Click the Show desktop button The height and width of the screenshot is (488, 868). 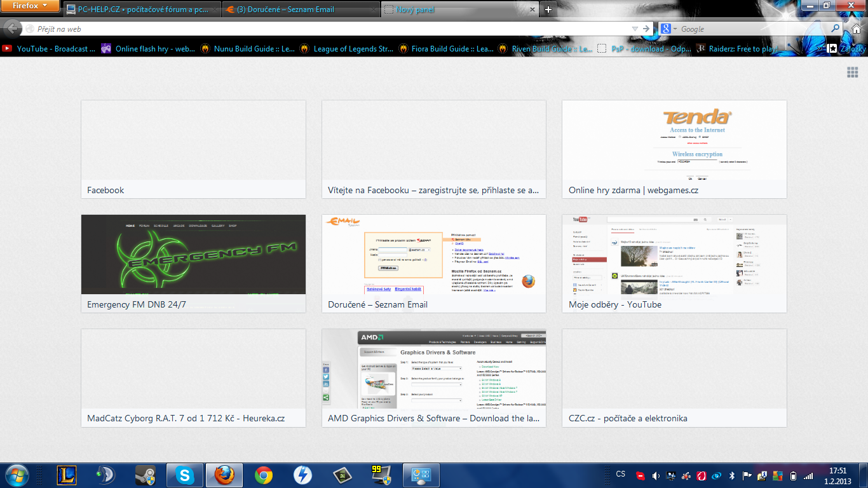[x=864, y=475]
